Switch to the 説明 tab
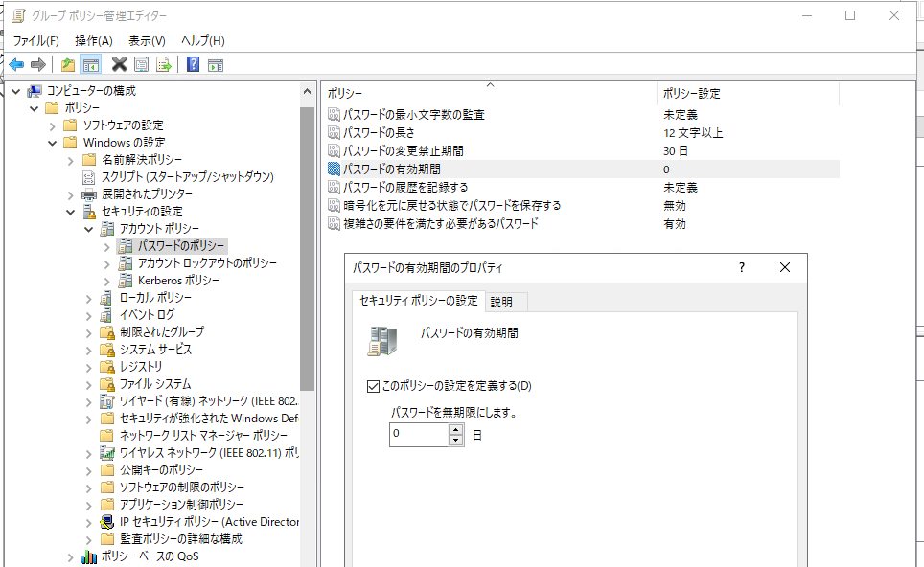The height and width of the screenshot is (567, 924). 501,302
